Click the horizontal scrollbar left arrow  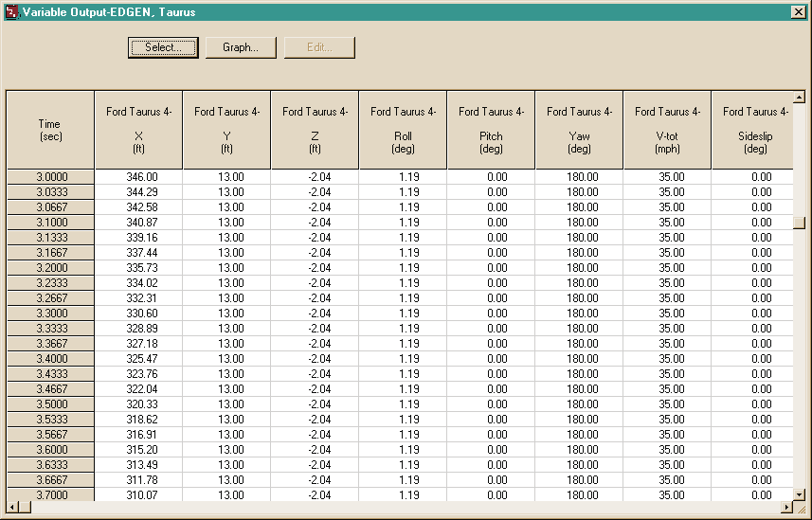click(13, 507)
